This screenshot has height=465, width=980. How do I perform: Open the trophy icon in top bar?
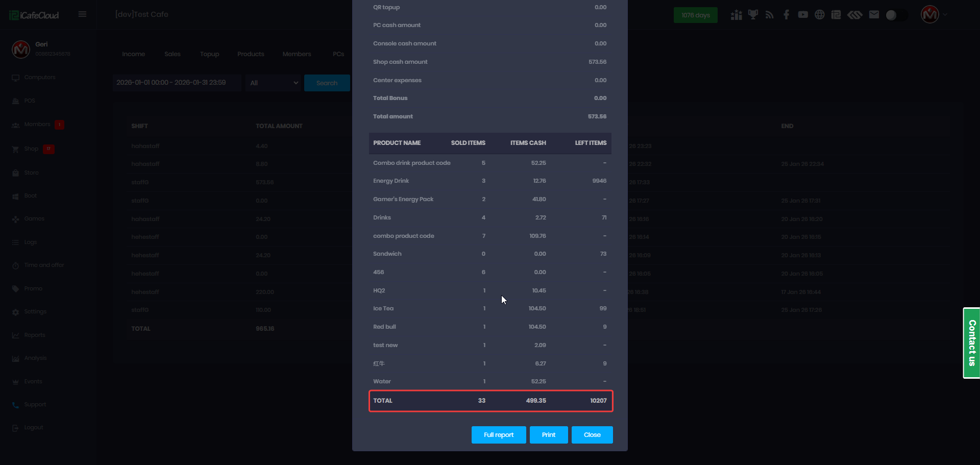tap(753, 15)
